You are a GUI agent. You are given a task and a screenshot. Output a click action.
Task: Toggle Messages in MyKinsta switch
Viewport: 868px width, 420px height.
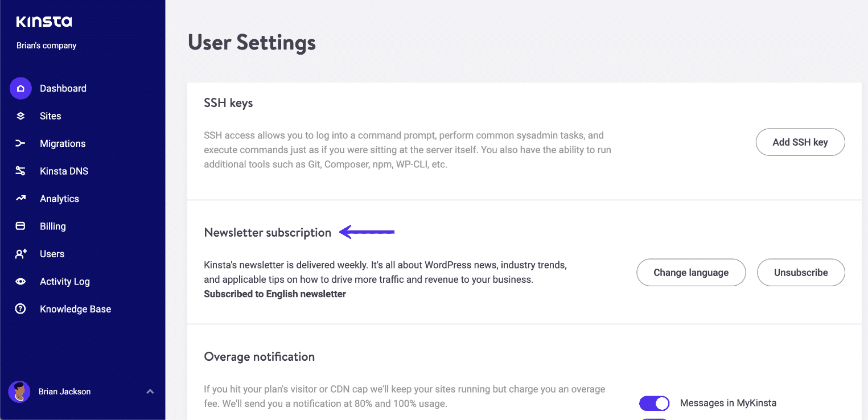click(x=654, y=403)
